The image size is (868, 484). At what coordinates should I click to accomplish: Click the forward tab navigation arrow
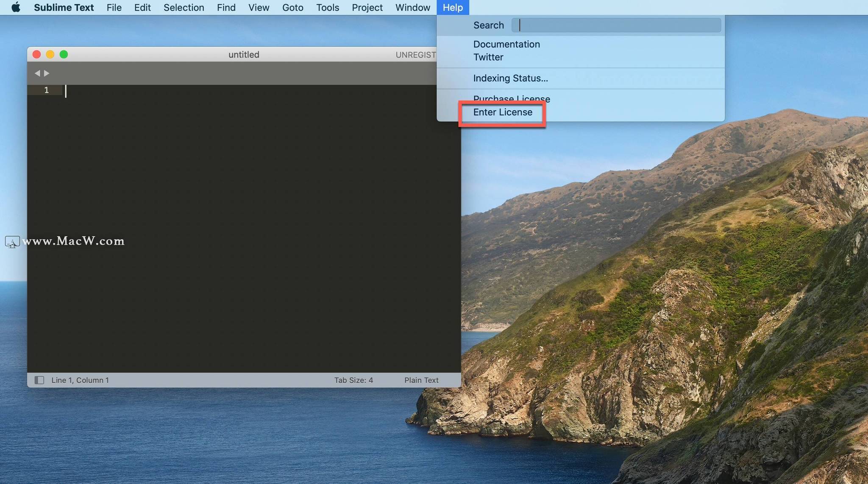coord(47,73)
